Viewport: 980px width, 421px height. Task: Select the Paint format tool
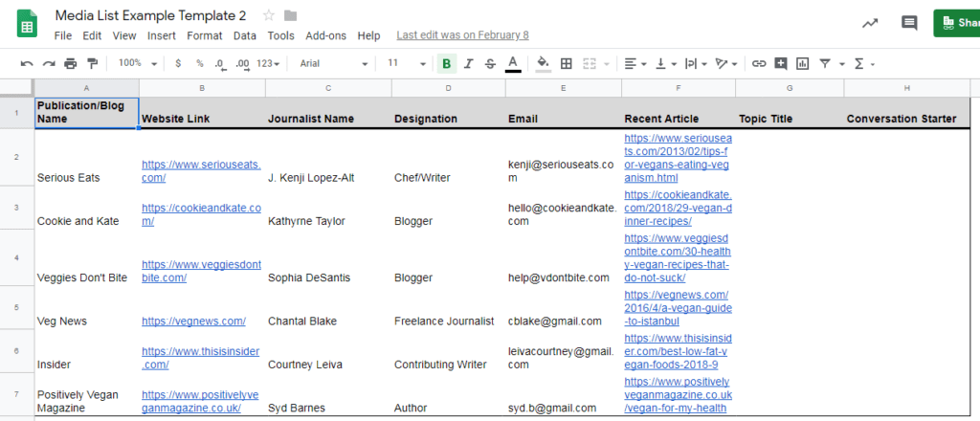pos(92,63)
